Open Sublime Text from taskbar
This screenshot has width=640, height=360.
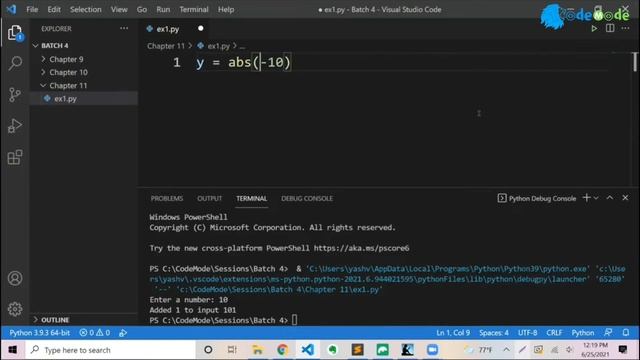point(358,350)
